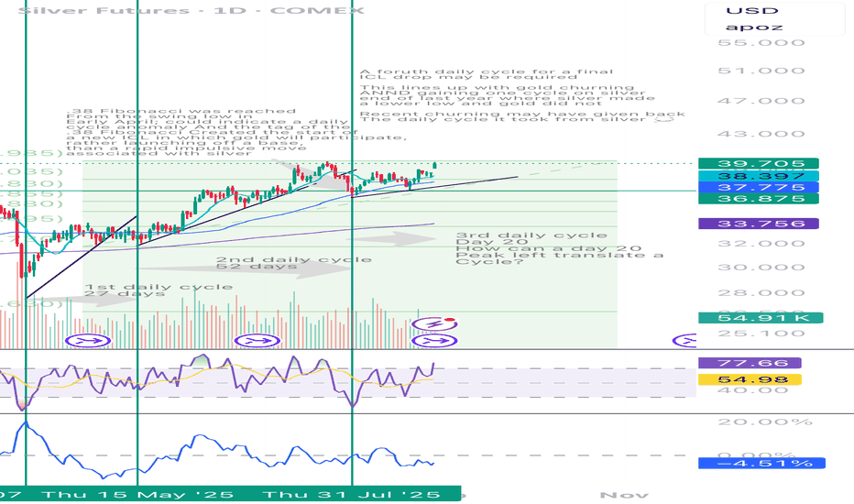Image resolution: width=854 pixels, height=504 pixels.
Task: Click the 43.000 price axis value
Action: coord(761,134)
